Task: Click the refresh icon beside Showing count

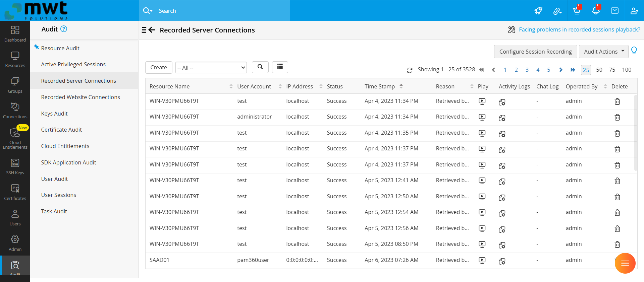Action: click(410, 70)
